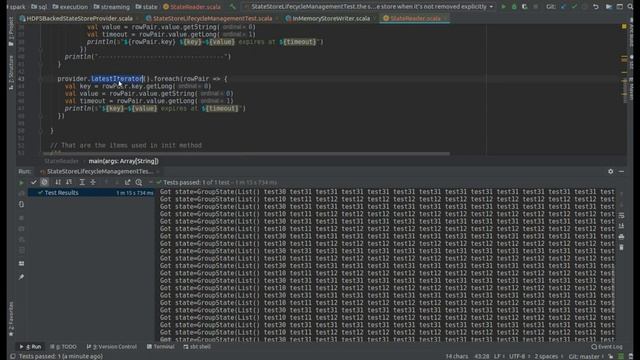Debug the selected configuration bug icon
Screen dimensions: 640x360
[x=514, y=7]
